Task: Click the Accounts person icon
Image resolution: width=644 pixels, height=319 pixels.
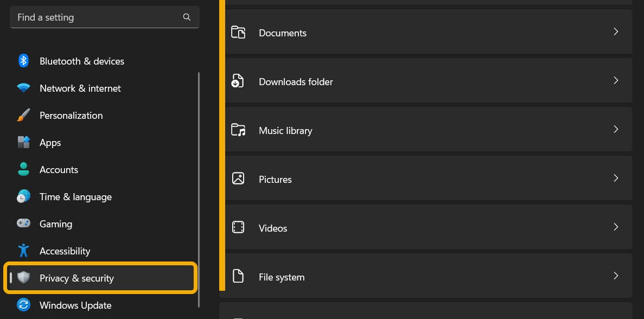Action: tap(23, 169)
